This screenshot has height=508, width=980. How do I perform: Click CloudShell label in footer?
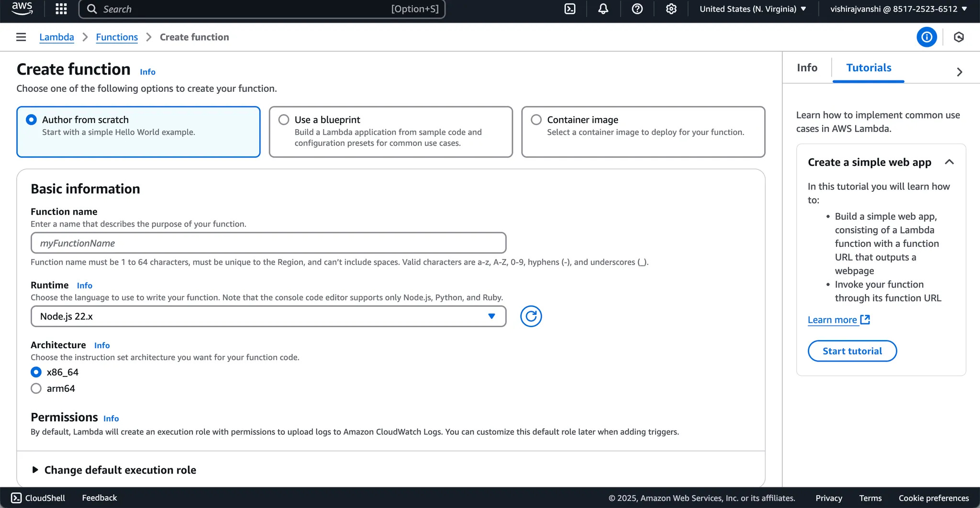(x=45, y=498)
